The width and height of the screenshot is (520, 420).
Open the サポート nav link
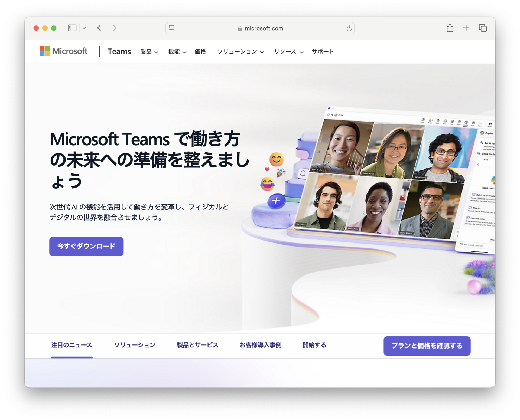(x=323, y=51)
